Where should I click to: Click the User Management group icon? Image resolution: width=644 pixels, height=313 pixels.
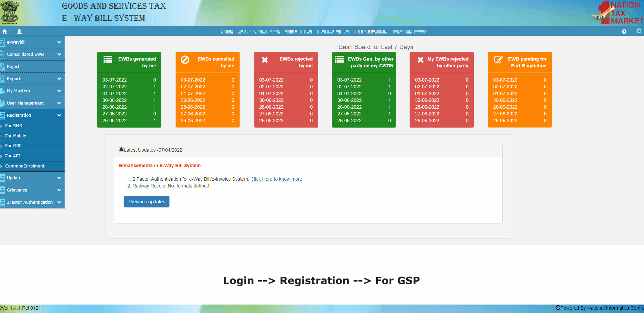(2, 103)
